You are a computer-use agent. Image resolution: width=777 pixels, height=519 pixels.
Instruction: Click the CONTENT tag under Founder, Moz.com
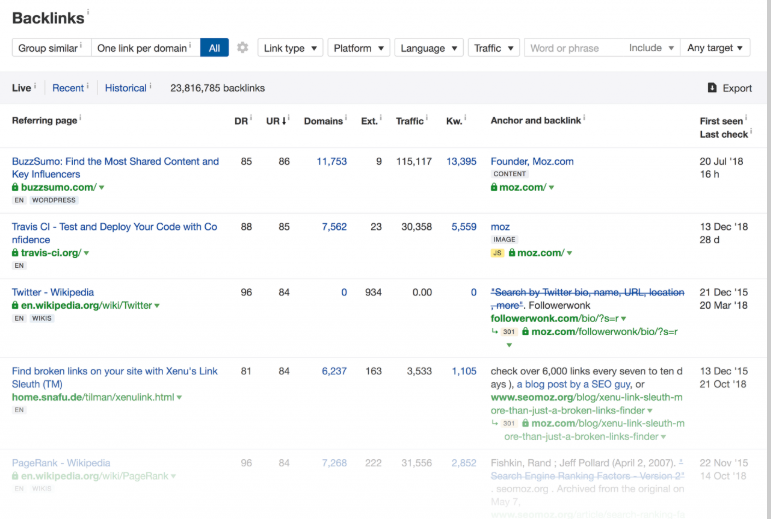[509, 174]
